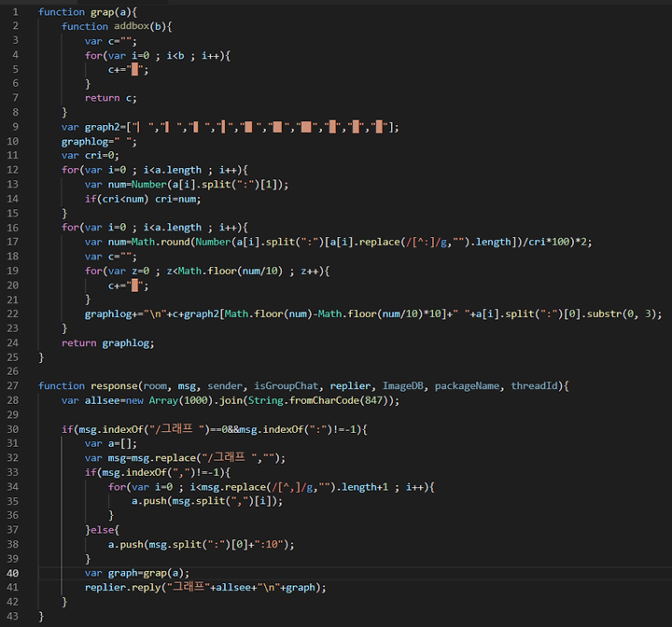Image resolution: width=672 pixels, height=627 pixels.
Task: Click 'if(msg.indexOf(",")!=-1){' on line 33
Action: [x=158, y=472]
